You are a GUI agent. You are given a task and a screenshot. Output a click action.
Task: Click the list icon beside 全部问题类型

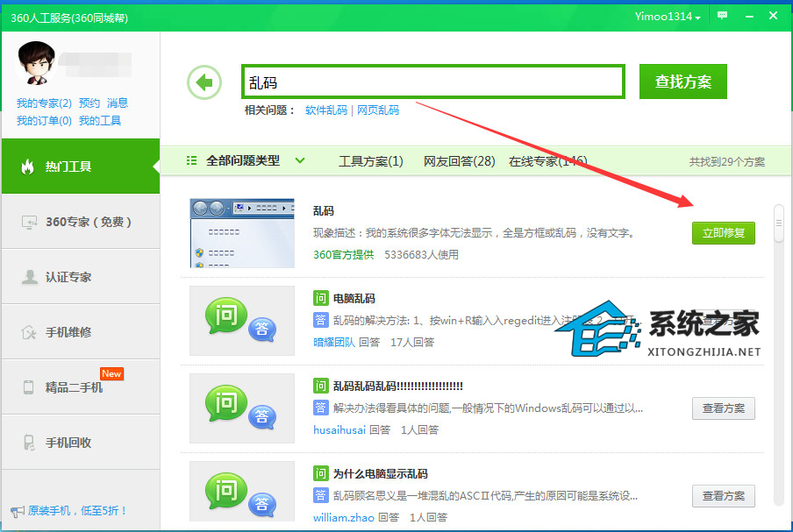[x=192, y=160]
